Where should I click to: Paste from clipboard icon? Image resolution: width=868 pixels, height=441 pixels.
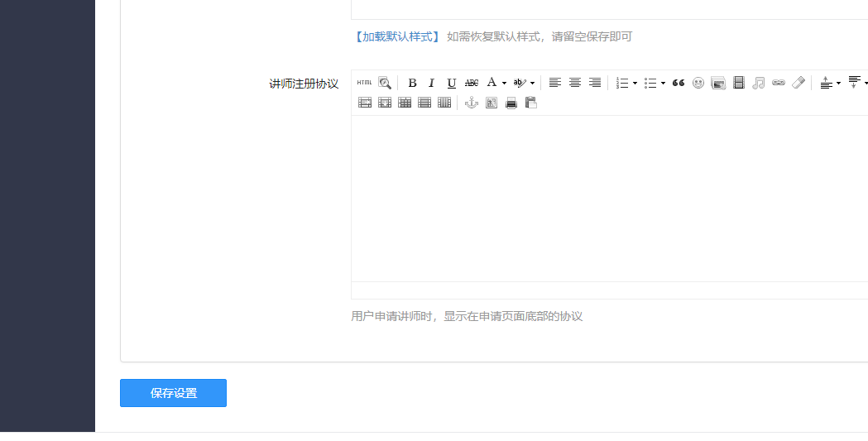tap(531, 103)
